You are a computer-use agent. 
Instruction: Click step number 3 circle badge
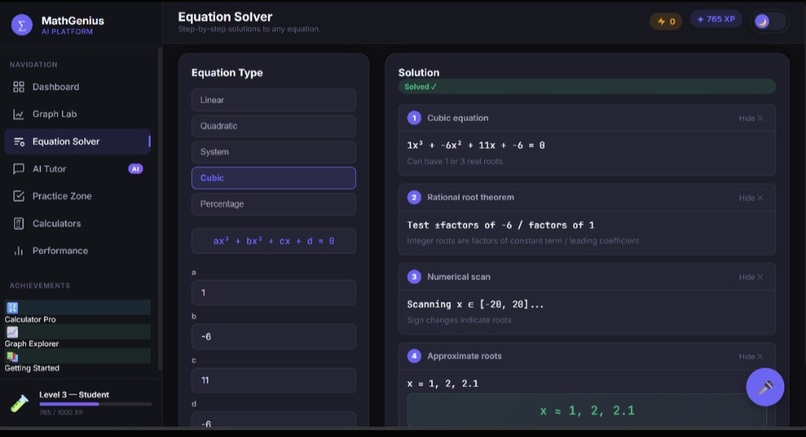point(414,277)
